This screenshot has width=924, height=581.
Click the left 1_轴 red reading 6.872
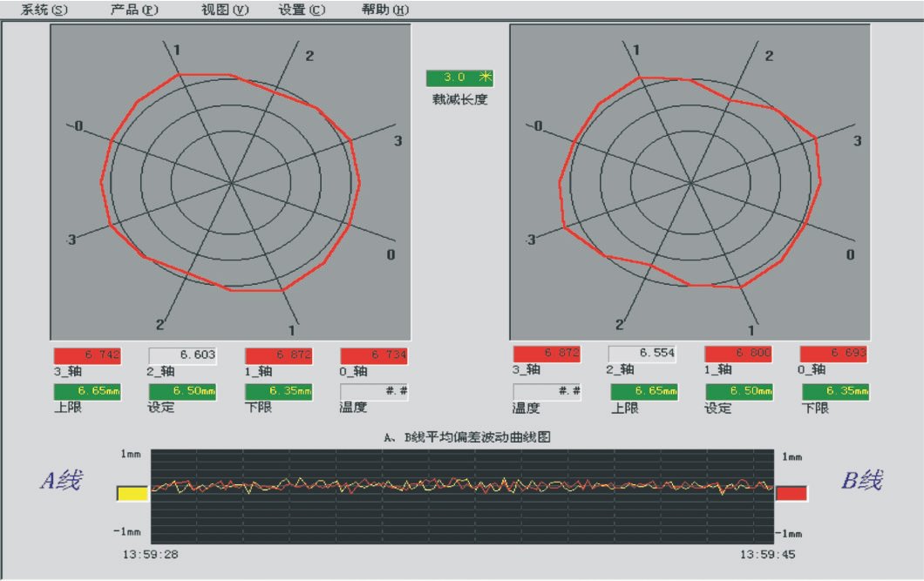coord(279,355)
